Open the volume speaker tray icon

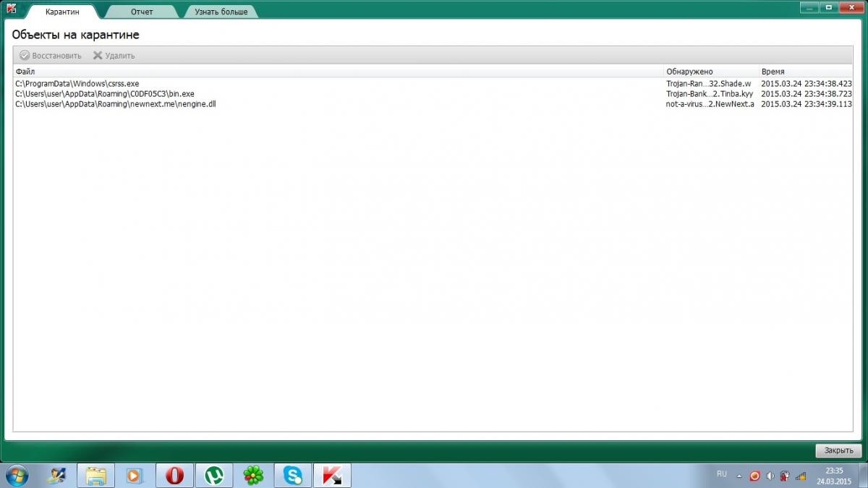(x=770, y=476)
